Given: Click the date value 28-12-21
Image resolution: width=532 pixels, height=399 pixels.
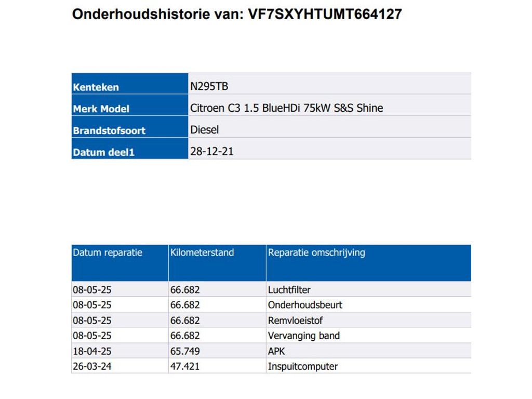Looking at the screenshot, I should tap(212, 152).
